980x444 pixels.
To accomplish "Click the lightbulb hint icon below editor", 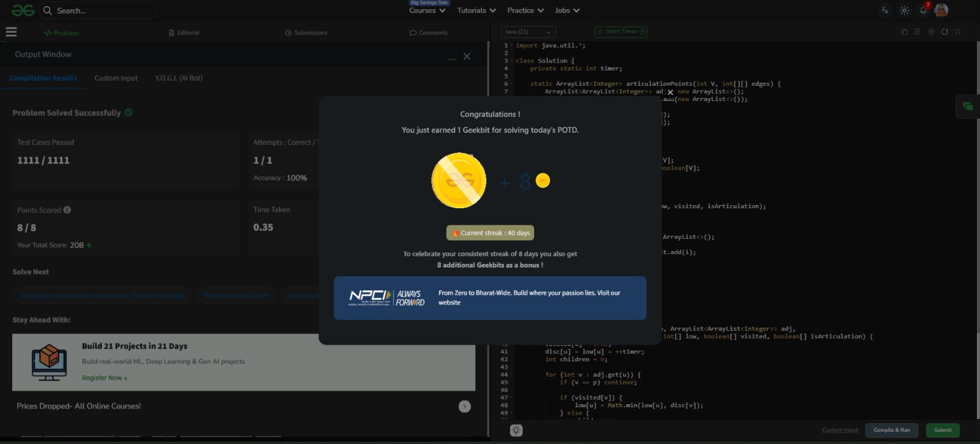I will (x=516, y=431).
